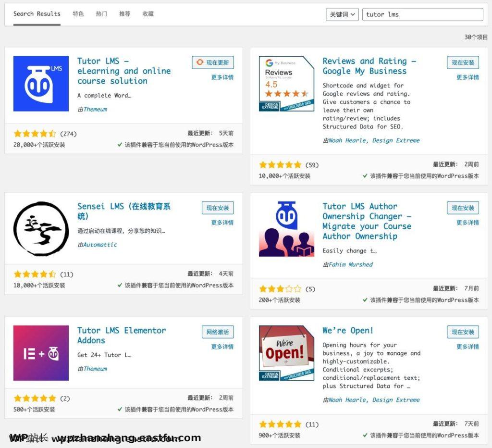Click the star rating with (59) reviews
Viewport: 492px width, 448px height.
pos(280,165)
